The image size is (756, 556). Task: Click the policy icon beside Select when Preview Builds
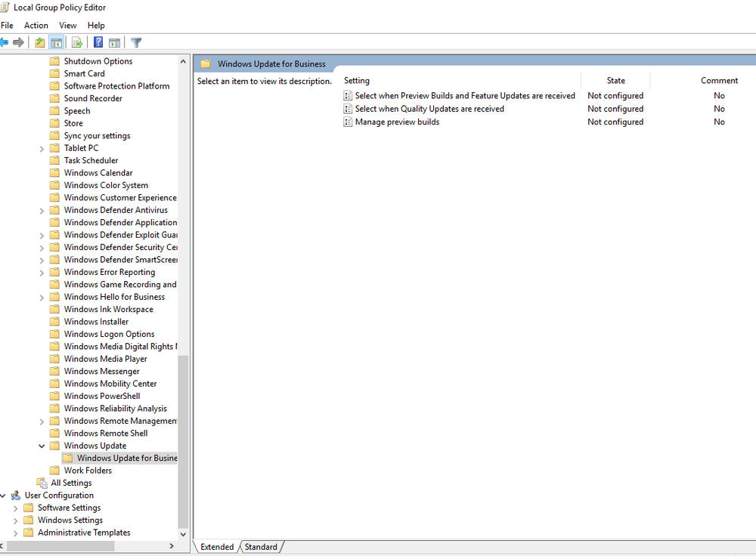pyautogui.click(x=348, y=95)
